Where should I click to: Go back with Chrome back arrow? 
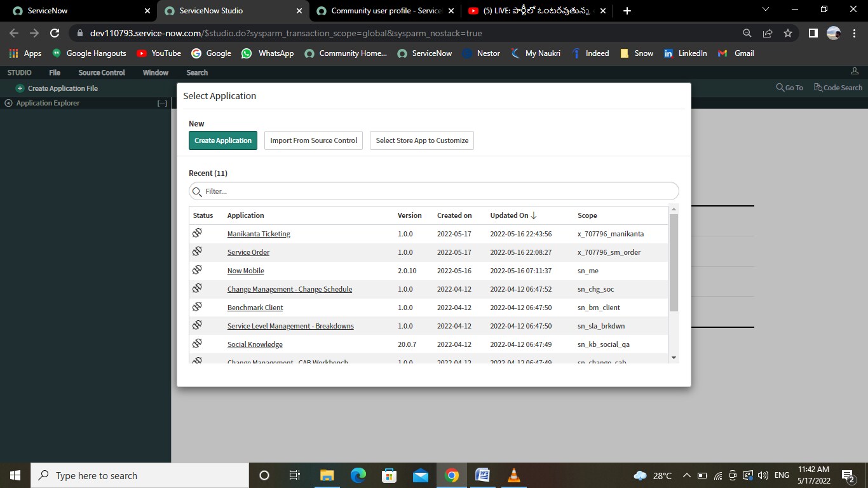click(x=14, y=33)
